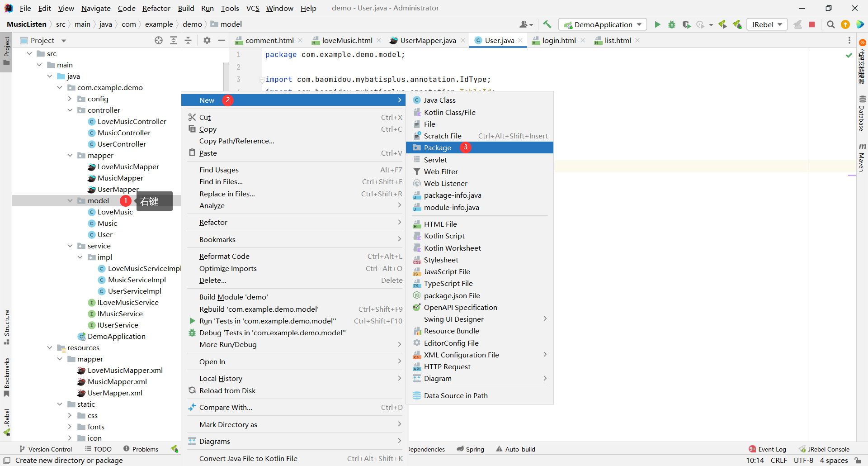
Task: Click the 4 spaces indent setting
Action: click(834, 460)
